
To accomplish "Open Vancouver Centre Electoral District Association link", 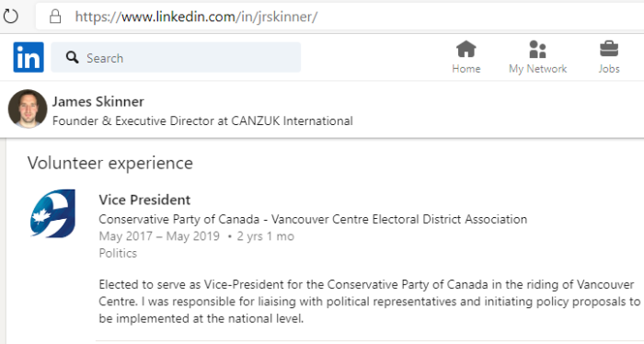I will tap(313, 219).
